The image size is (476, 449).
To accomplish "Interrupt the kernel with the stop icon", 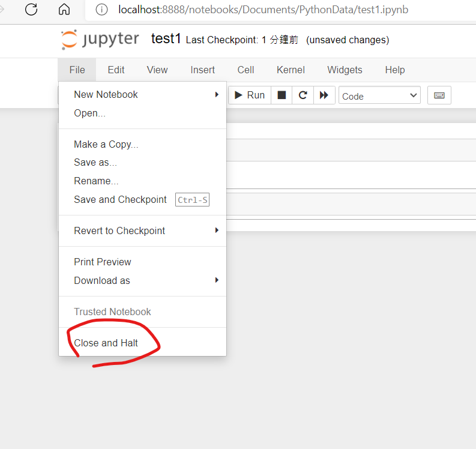I will [x=282, y=95].
